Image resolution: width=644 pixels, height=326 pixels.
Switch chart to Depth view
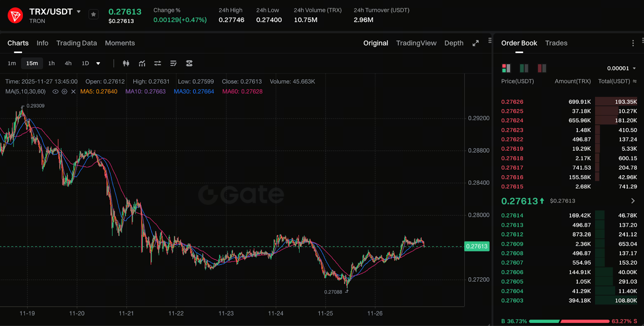[454, 43]
